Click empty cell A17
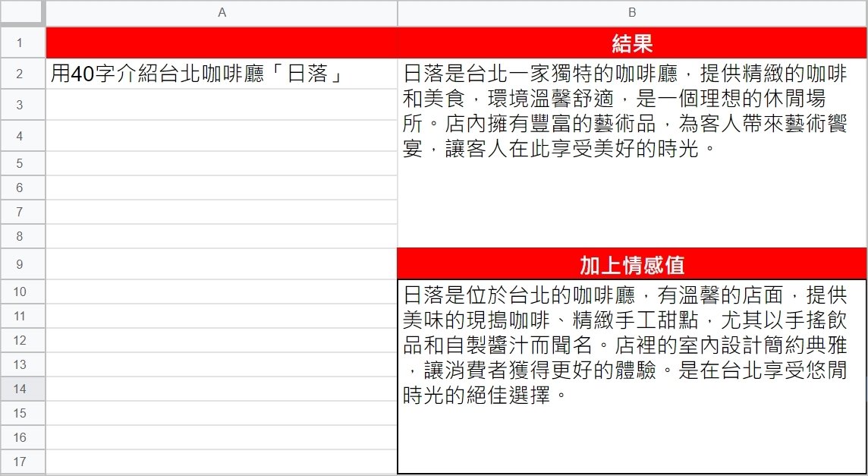Screen dimensions: 868x476 [x=222, y=462]
